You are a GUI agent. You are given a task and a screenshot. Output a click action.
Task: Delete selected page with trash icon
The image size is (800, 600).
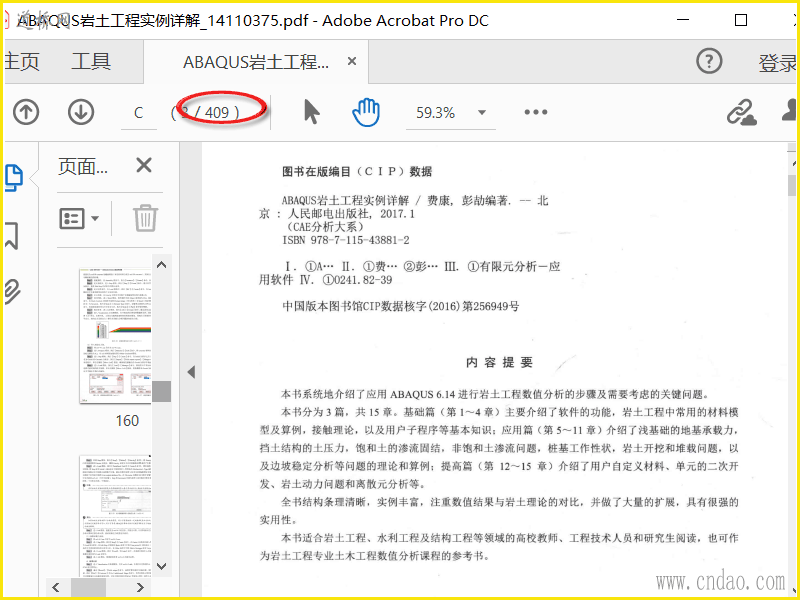[145, 218]
